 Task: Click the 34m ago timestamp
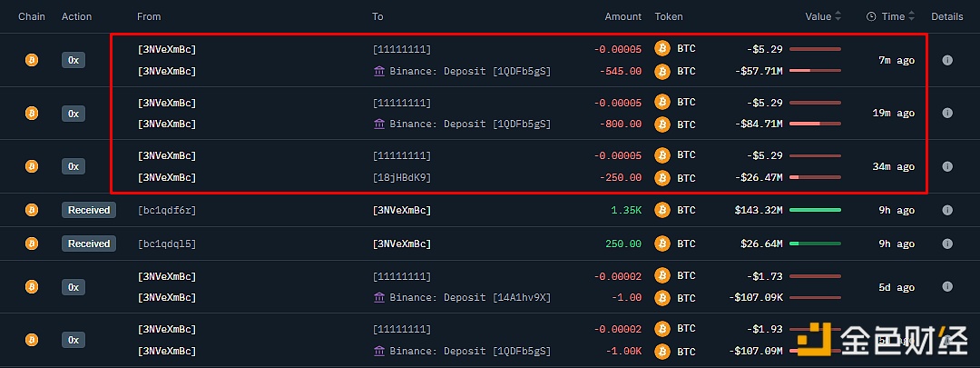pyautogui.click(x=894, y=166)
